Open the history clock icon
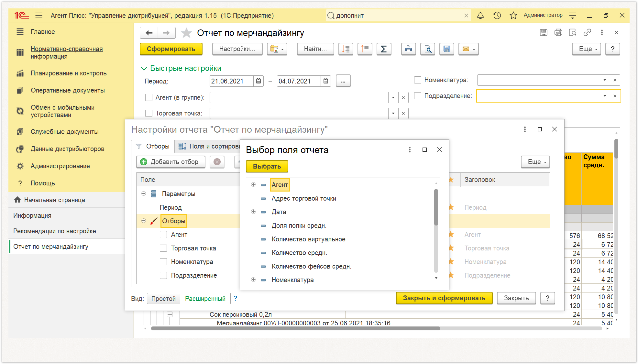 tap(497, 16)
